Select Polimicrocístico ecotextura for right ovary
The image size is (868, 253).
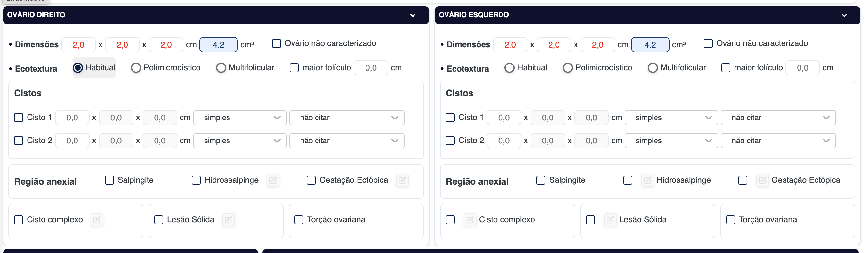click(x=136, y=68)
